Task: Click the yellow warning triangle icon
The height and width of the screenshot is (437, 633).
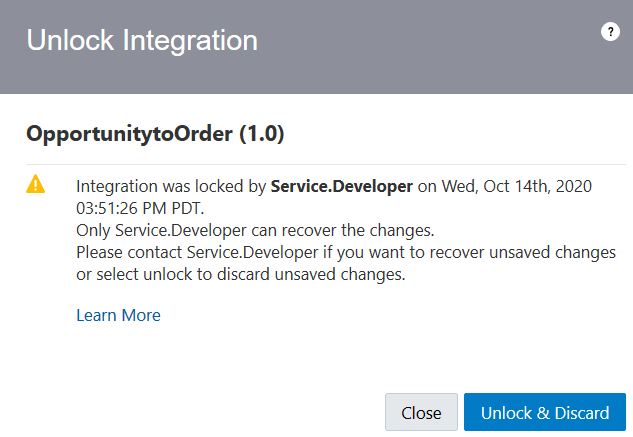Action: 36,184
